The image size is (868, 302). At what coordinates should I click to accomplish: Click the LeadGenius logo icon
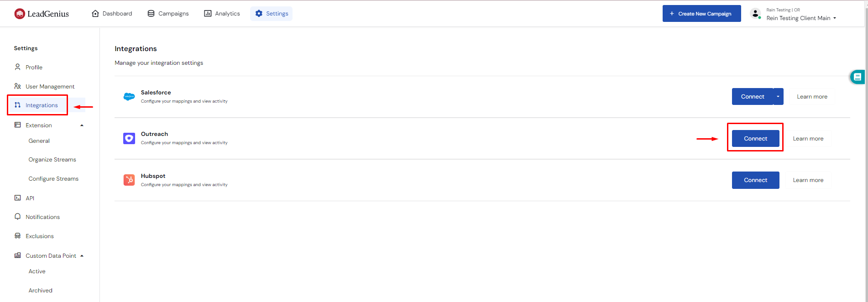20,14
